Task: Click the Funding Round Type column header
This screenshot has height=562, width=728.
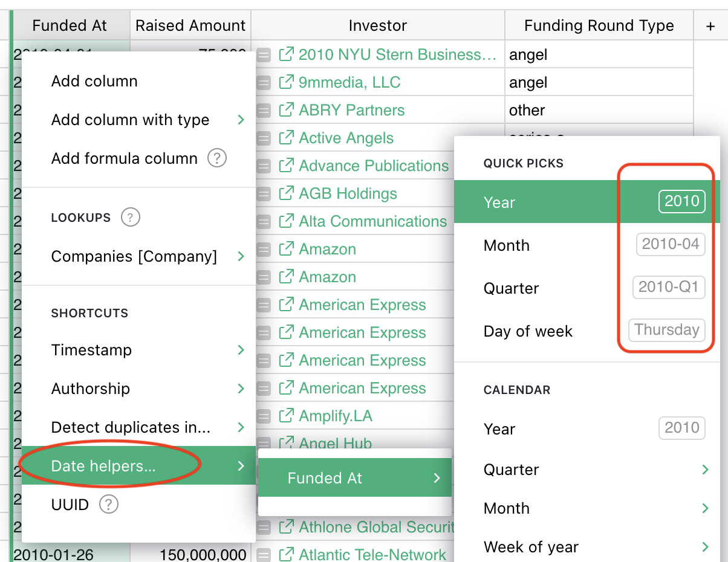Action: 599,25
